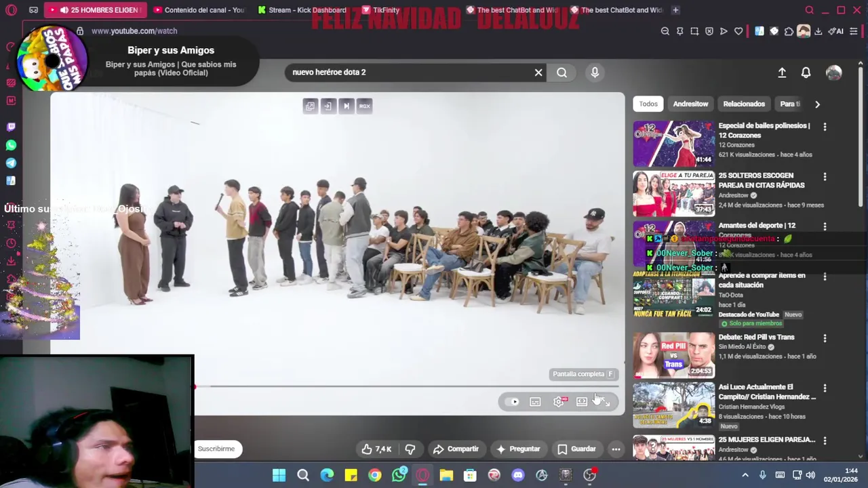The width and height of the screenshot is (868, 488).
Task: Click the RGX button above player
Action: tap(365, 106)
